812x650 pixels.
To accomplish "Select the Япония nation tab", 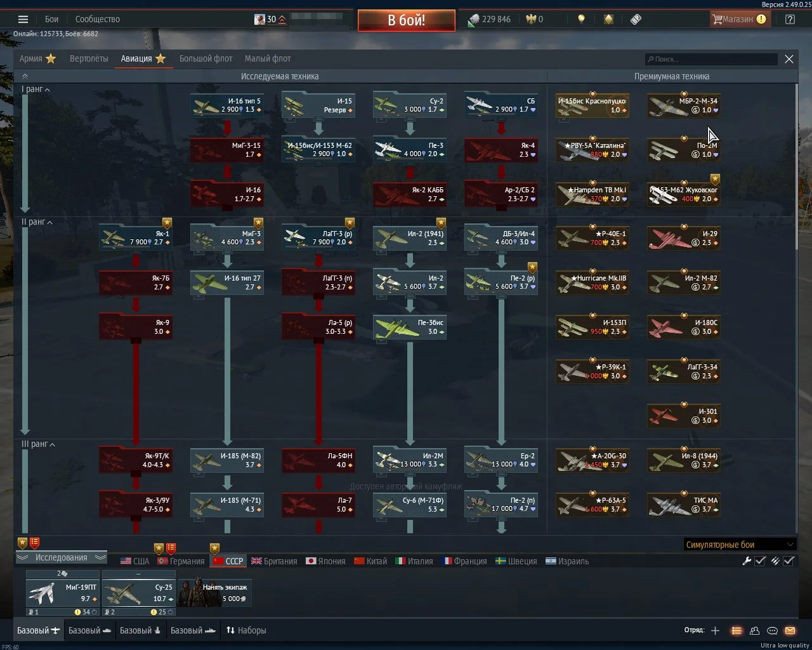I will coord(325,561).
